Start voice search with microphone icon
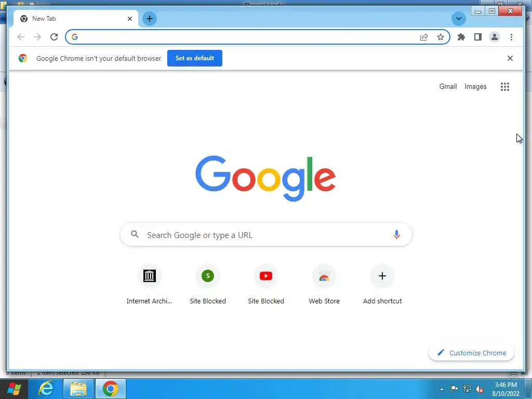 click(396, 234)
